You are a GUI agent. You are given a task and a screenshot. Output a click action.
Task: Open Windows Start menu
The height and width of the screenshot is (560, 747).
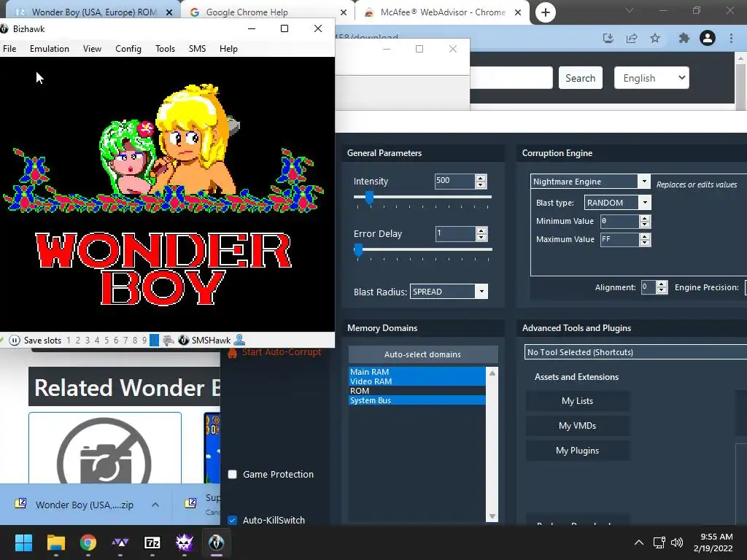click(x=23, y=542)
